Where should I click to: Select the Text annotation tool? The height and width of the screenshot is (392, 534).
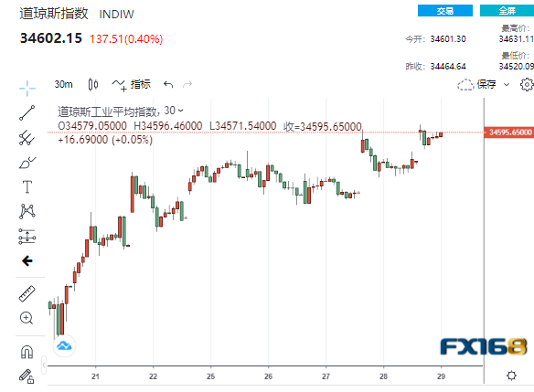27,186
